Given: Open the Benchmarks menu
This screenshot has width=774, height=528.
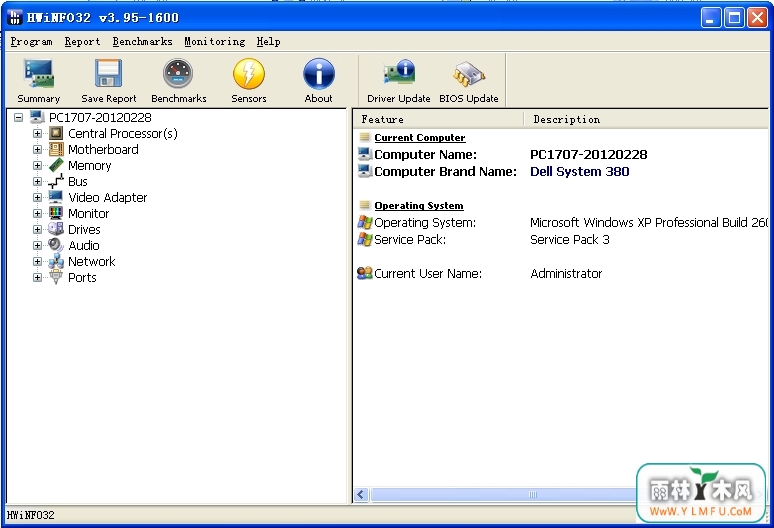Looking at the screenshot, I should point(143,42).
